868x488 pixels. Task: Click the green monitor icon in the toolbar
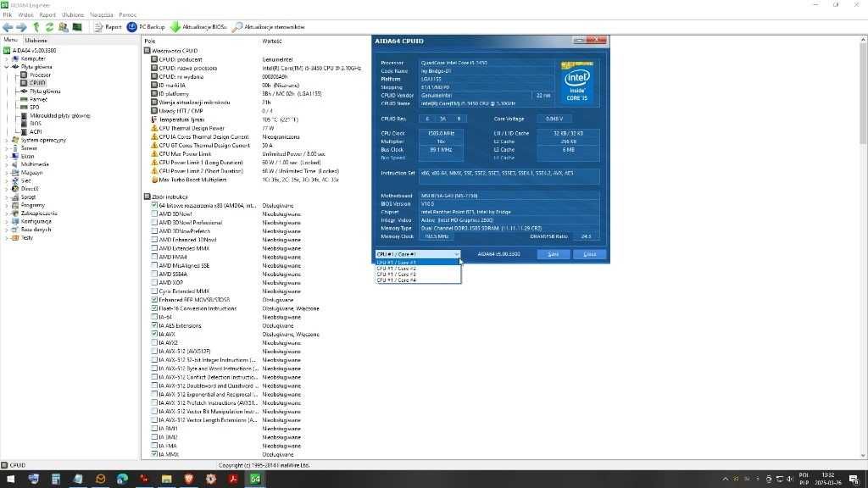(x=77, y=27)
